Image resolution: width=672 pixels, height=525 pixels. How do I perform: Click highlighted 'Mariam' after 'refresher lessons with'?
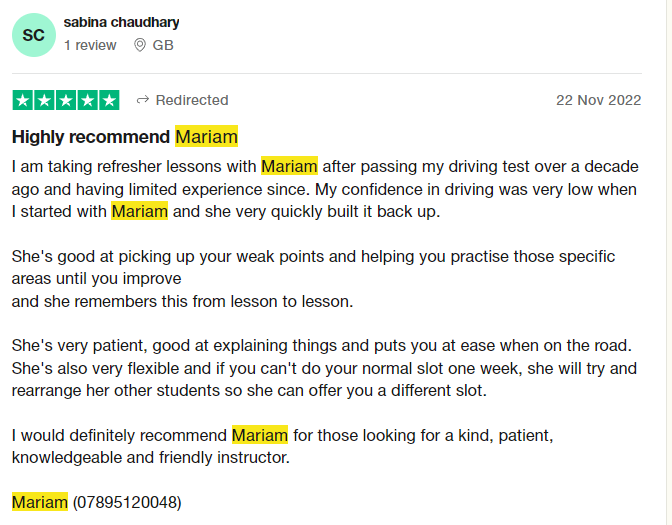(289, 166)
